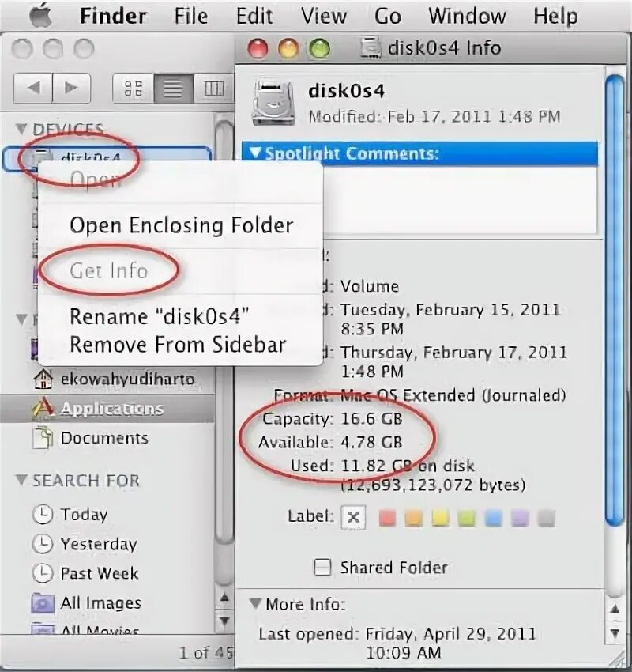This screenshot has width=632, height=672.
Task: Click the "Modified: Feb 17, 2011 1:48 PM" text
Action: click(434, 116)
